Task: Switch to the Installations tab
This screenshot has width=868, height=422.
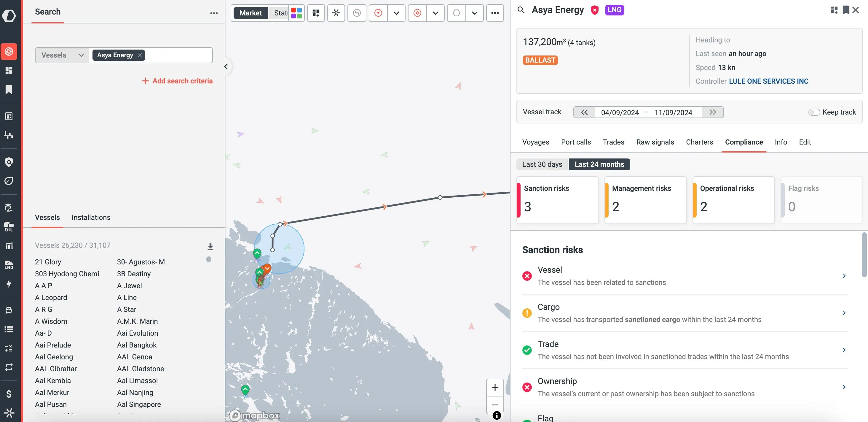Action: pyautogui.click(x=91, y=218)
